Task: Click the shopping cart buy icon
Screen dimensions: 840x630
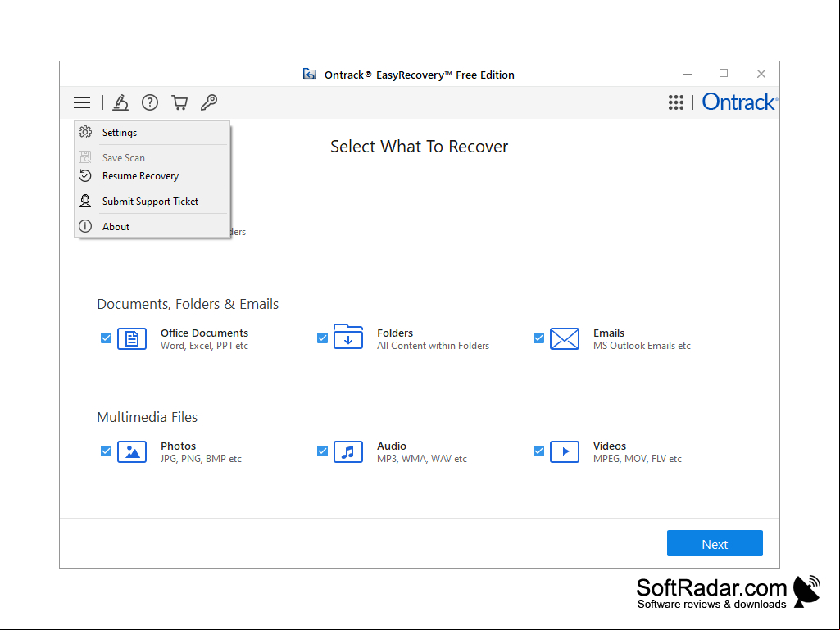Action: click(179, 102)
